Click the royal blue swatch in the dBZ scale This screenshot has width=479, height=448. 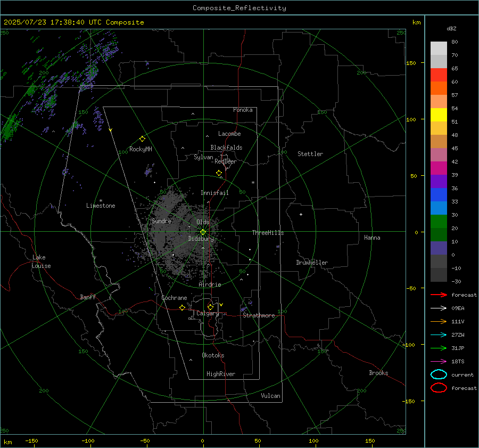click(439, 195)
